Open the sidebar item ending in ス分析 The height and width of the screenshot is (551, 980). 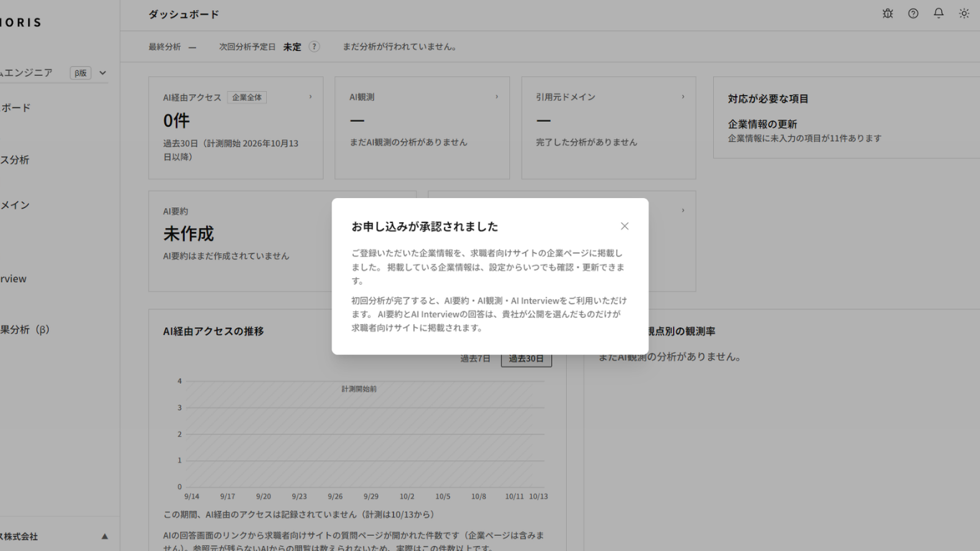coord(14,160)
